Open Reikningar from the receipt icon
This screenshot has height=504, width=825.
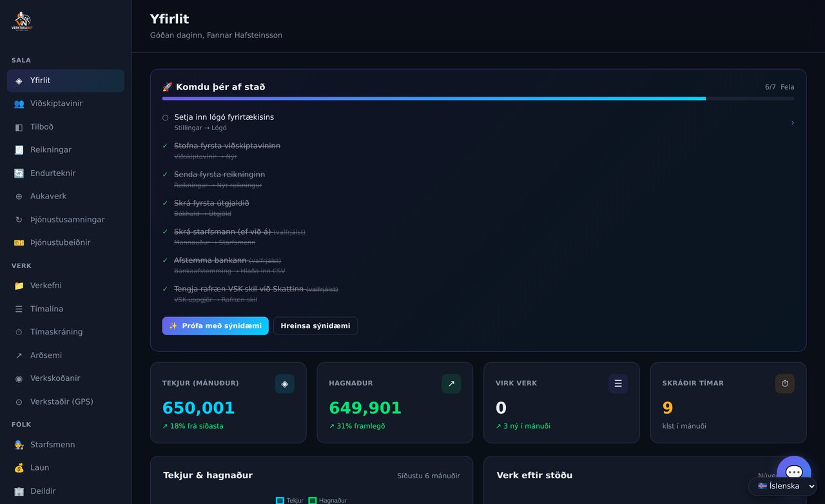19,150
